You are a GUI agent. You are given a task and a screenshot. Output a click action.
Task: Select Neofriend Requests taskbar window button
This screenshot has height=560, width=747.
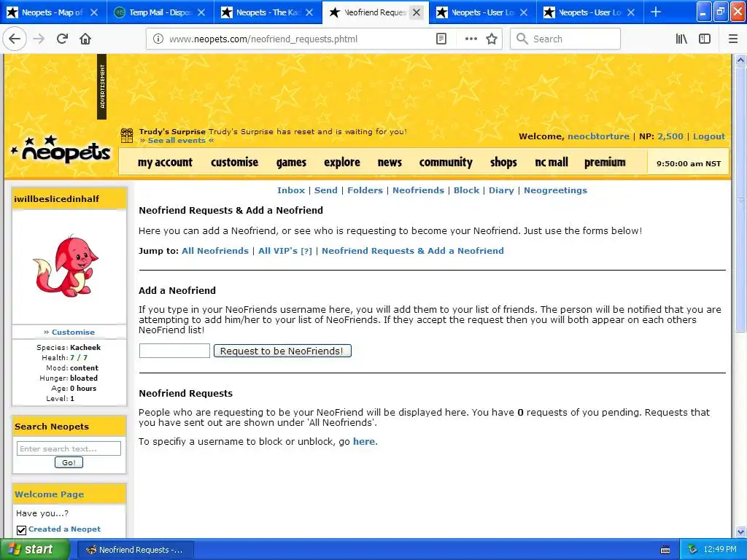(134, 550)
